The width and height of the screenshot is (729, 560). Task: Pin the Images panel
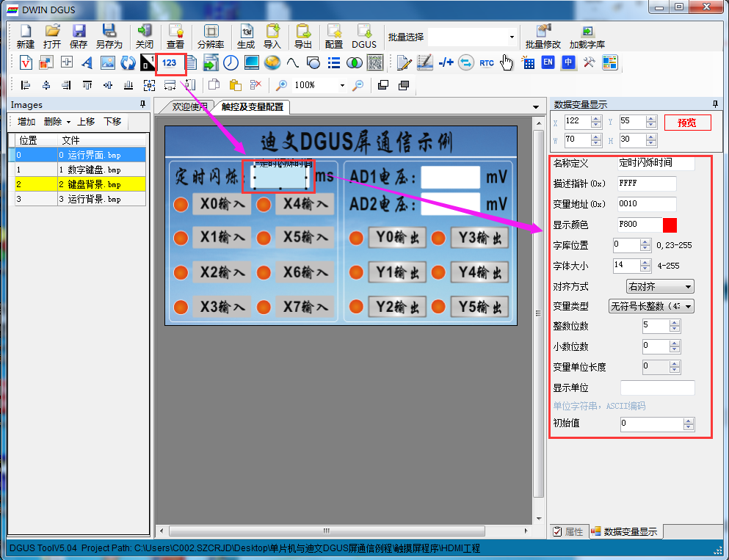142,104
